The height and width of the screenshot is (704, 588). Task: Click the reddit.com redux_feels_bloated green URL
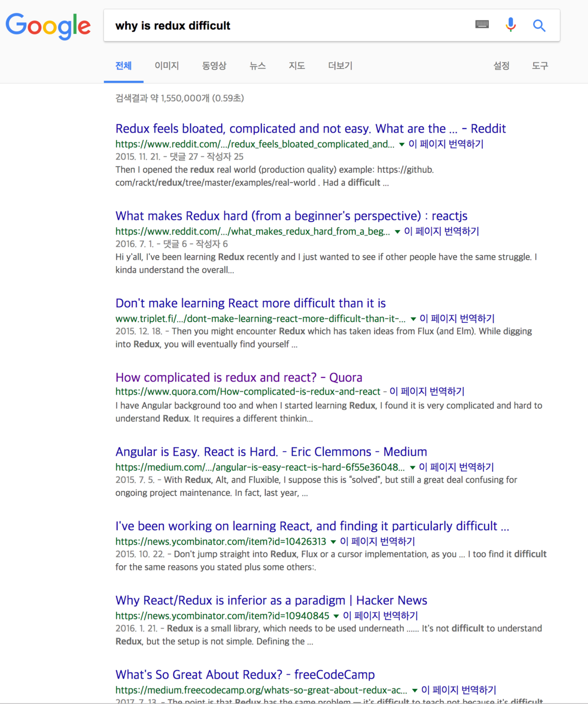tap(255, 144)
